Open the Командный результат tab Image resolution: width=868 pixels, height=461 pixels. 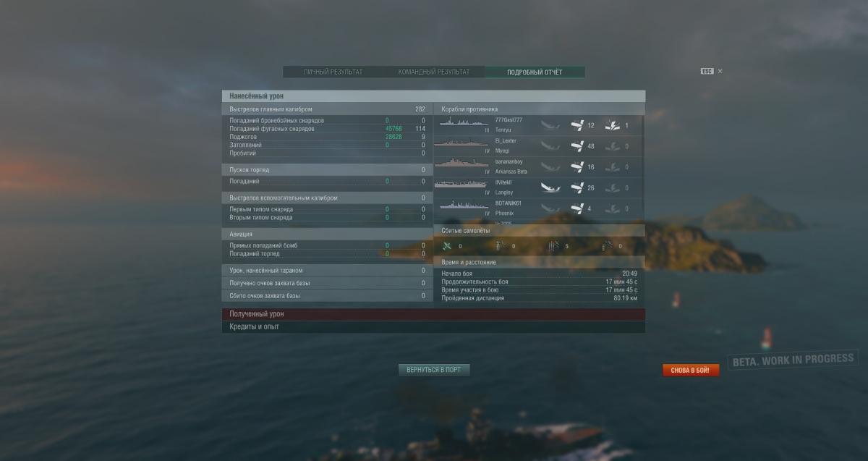(434, 72)
